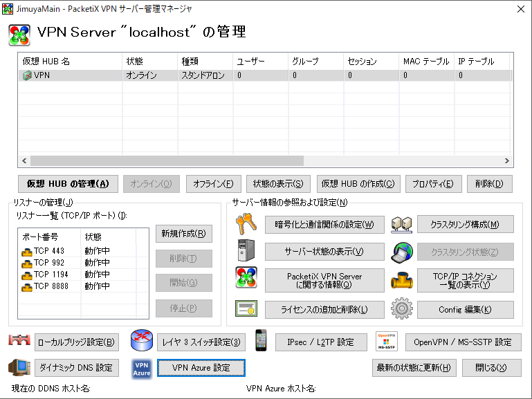Click レイヤ 3 スイッチ設定(3) button

click(x=201, y=342)
